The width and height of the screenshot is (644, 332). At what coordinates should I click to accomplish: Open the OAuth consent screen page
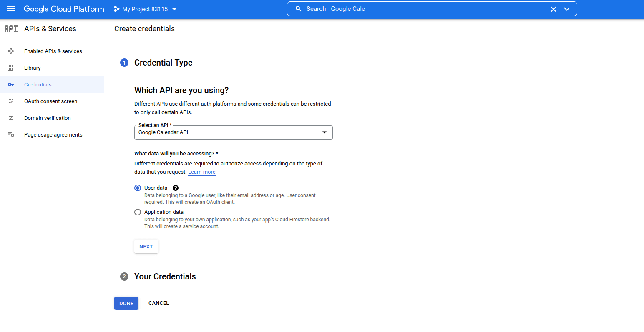(x=52, y=101)
